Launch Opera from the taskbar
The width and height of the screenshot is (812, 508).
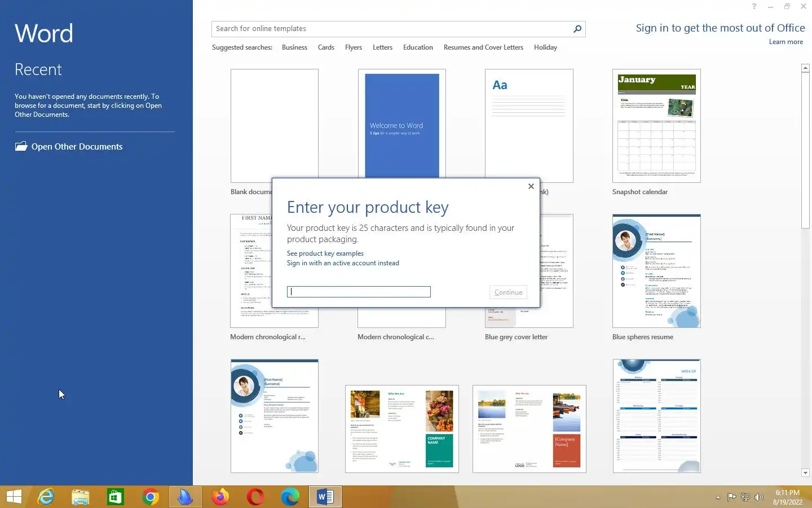click(255, 497)
